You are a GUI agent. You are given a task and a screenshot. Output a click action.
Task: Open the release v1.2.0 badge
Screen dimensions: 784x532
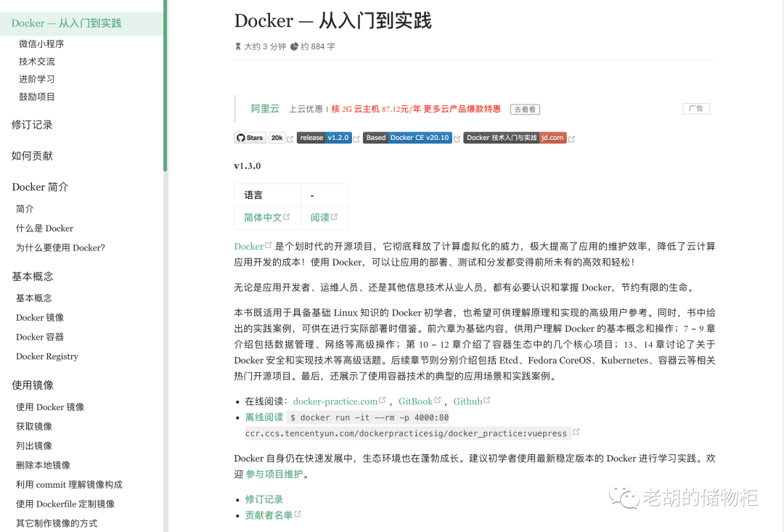(324, 138)
